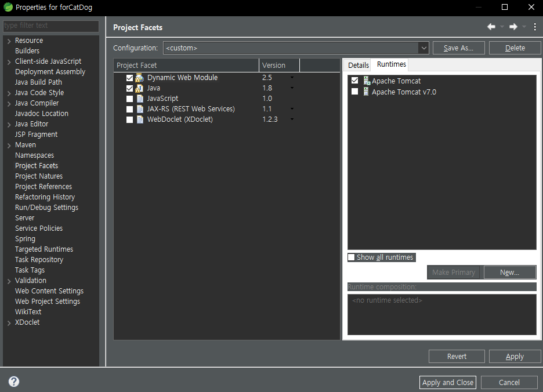Select Builders in the tree
Viewport: 543px width, 392px height.
(27, 51)
